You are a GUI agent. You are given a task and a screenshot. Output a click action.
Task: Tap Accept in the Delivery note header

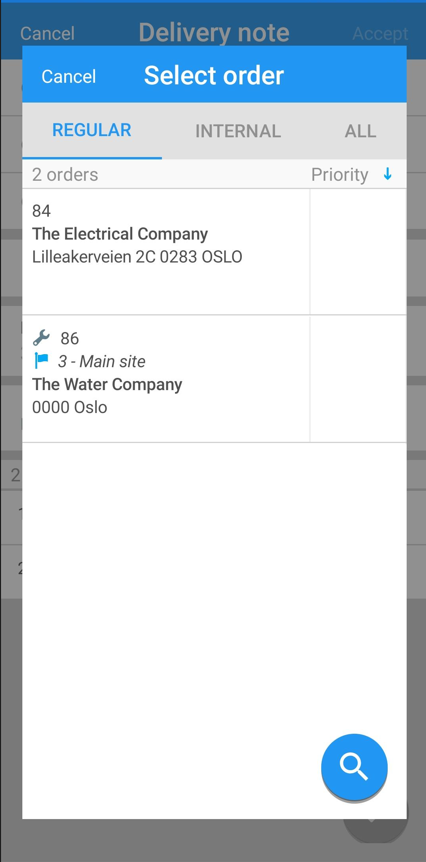[380, 34]
